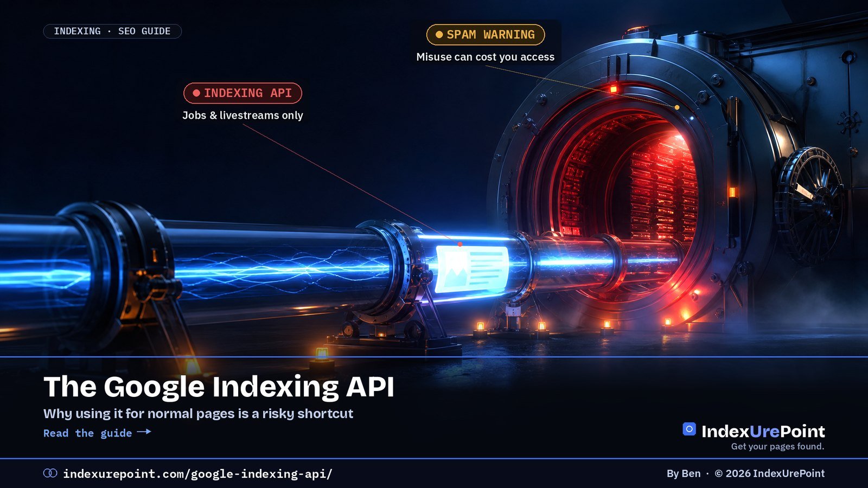Click the text Misuse can cost you access
868x488 pixels.
click(486, 57)
